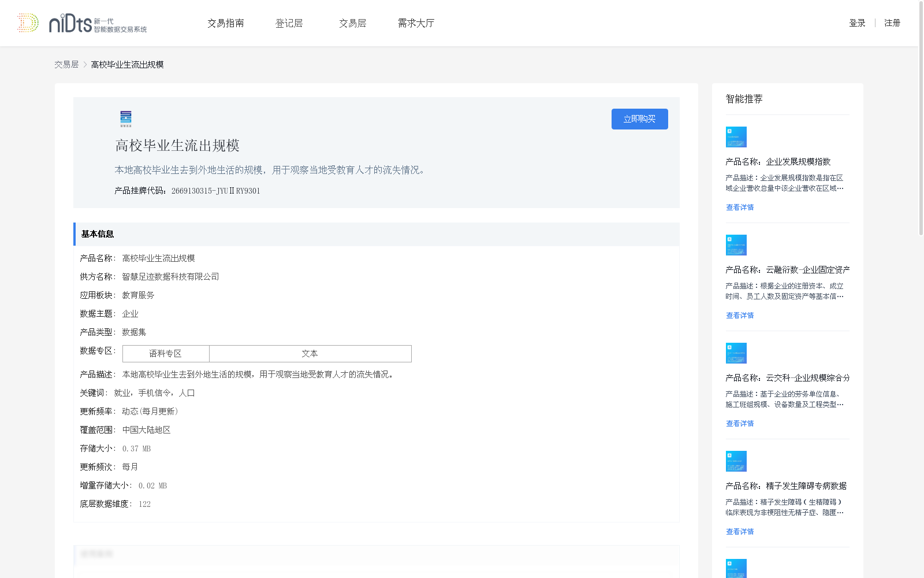Click keywords 就业，手机信令，人口

(154, 393)
